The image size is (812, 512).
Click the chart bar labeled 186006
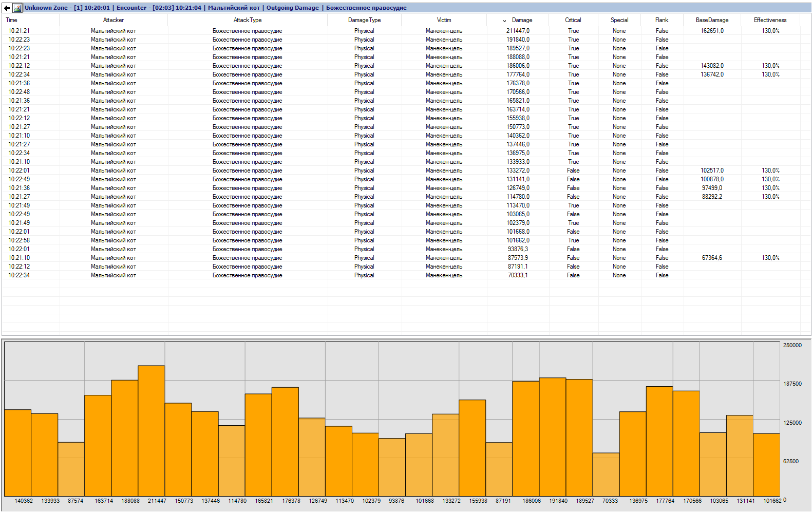[526, 439]
